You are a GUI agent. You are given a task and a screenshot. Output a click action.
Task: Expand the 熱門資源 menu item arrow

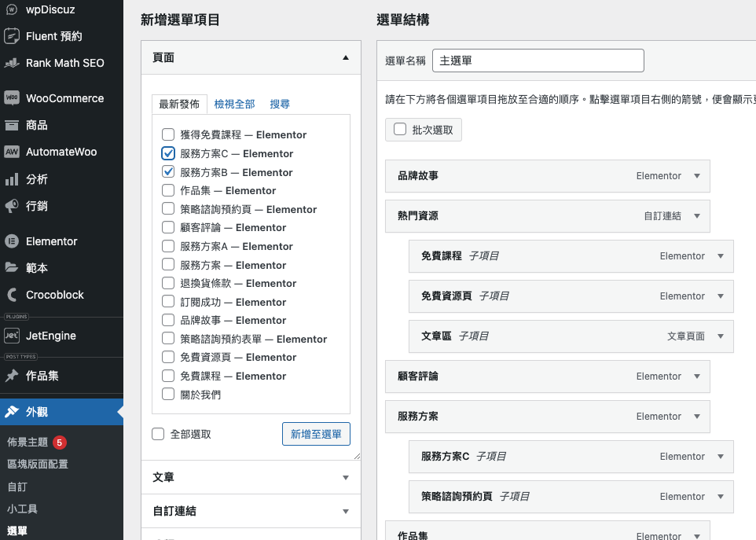[x=697, y=216]
